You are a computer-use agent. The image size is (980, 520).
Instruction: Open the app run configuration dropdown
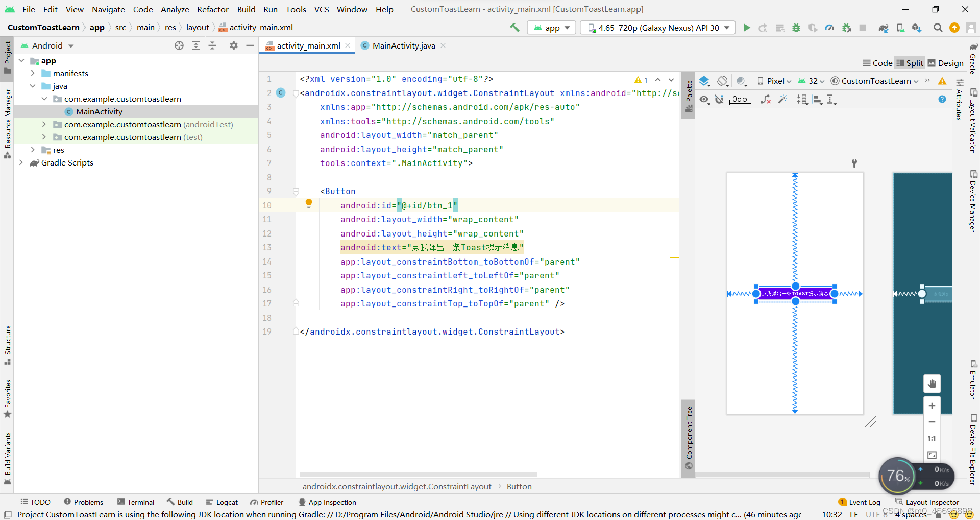click(x=552, y=28)
